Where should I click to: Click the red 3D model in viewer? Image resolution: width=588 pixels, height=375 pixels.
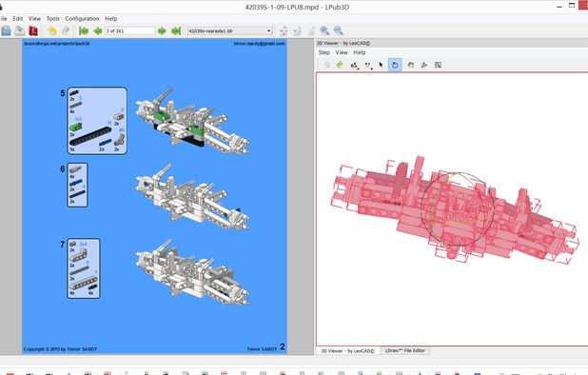[454, 209]
